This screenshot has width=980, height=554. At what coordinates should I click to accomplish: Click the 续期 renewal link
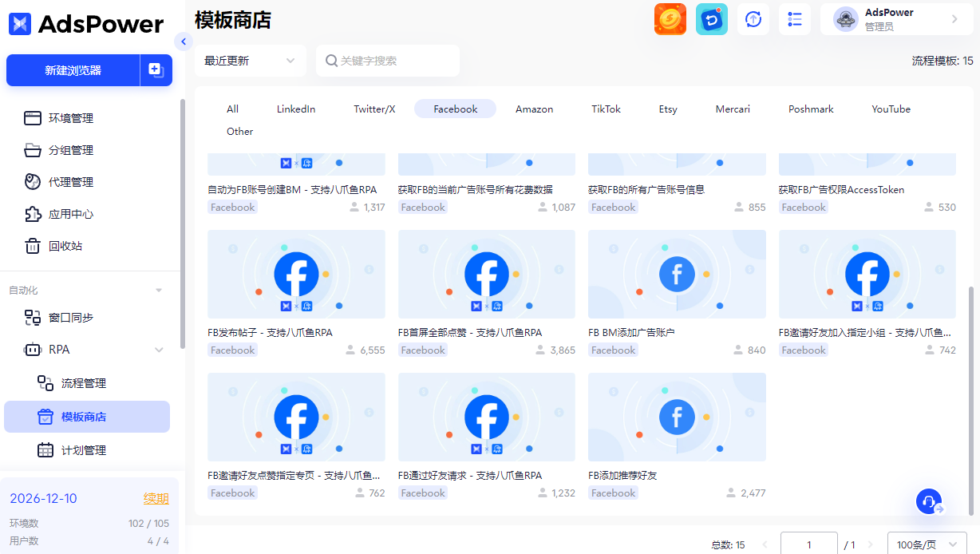(156, 498)
